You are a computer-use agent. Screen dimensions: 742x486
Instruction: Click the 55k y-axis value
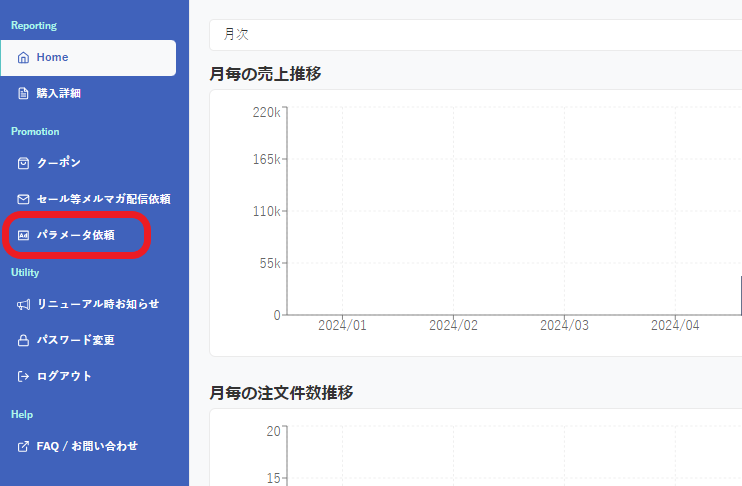(x=270, y=263)
